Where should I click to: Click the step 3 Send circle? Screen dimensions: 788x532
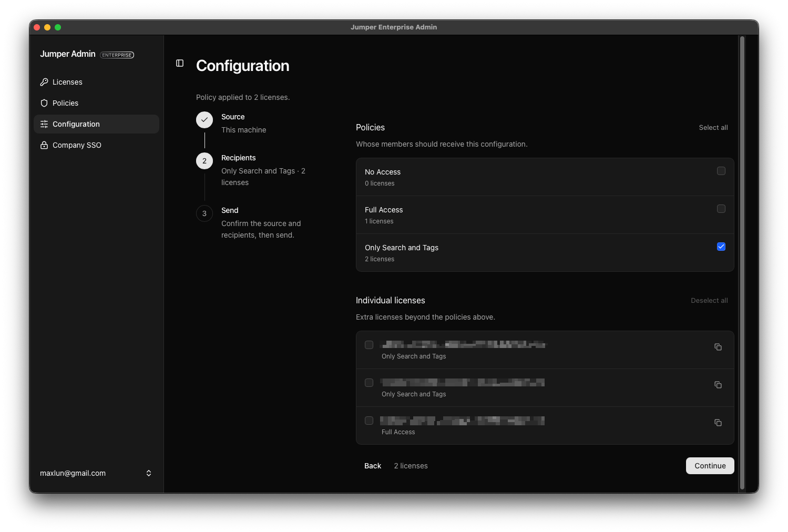click(x=204, y=213)
